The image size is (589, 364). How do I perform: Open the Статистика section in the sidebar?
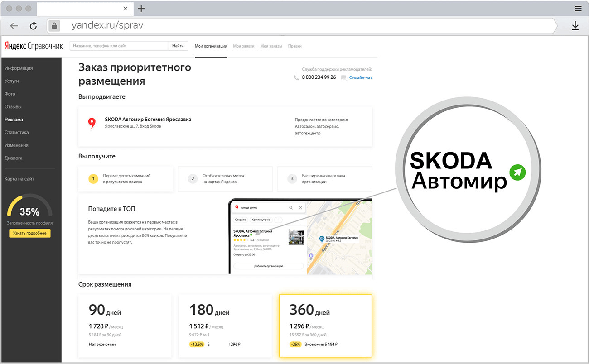(17, 132)
